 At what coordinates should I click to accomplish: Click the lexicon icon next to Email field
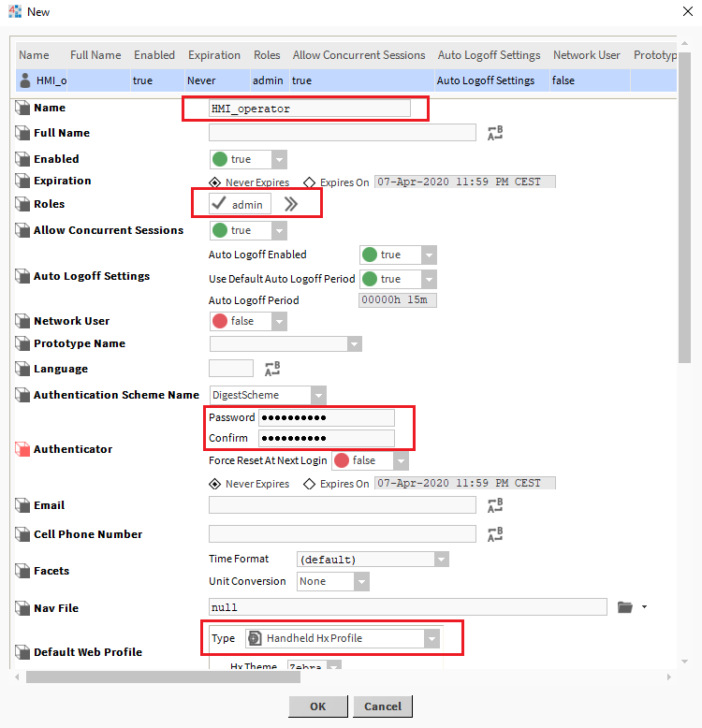tap(496, 505)
